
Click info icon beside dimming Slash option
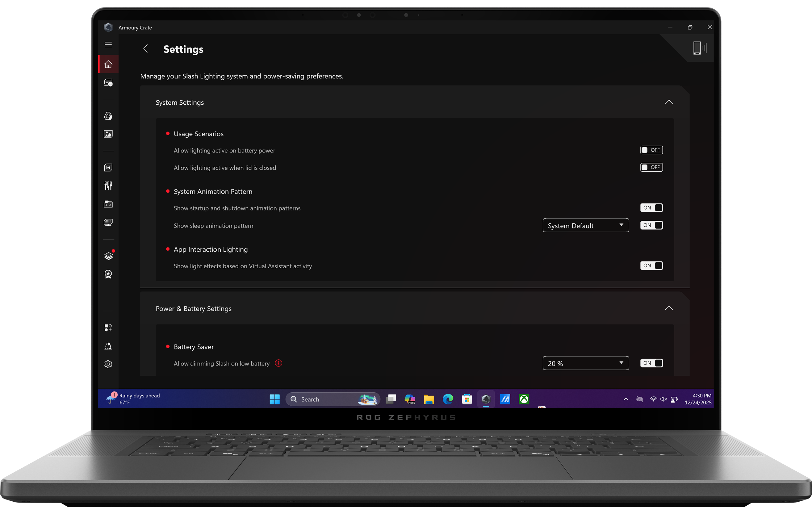(x=278, y=363)
